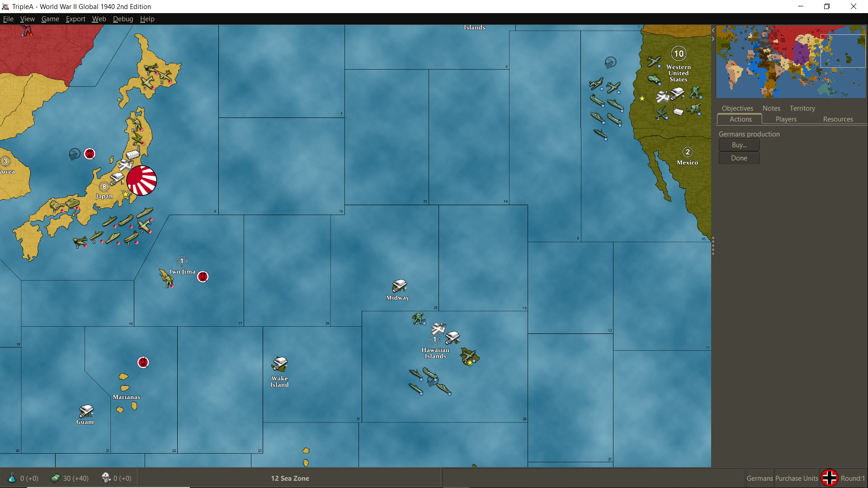
Task: Click the Japan capital star marker
Action: 126,194
